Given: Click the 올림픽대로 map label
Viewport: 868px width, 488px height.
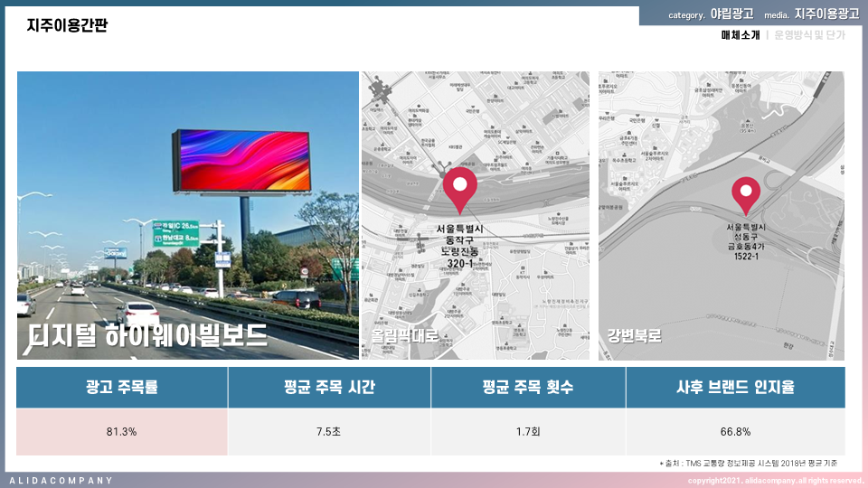Looking at the screenshot, I should (x=404, y=336).
